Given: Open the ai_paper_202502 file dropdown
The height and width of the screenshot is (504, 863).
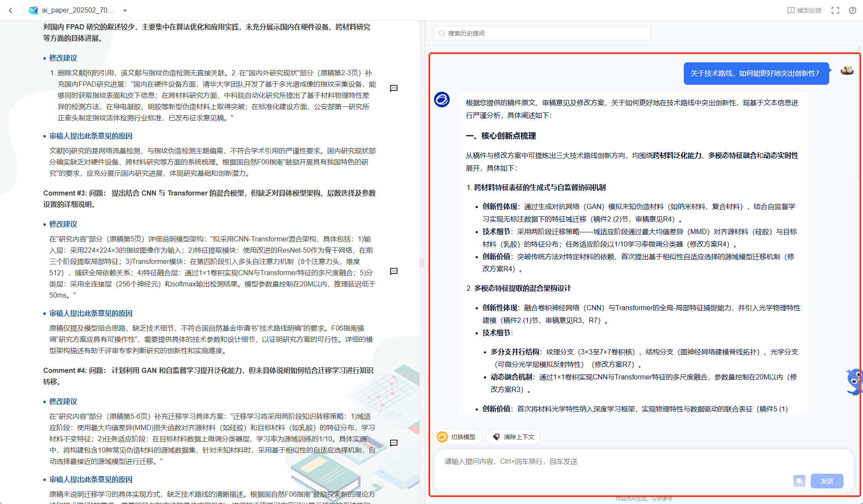Looking at the screenshot, I should tap(125, 10).
